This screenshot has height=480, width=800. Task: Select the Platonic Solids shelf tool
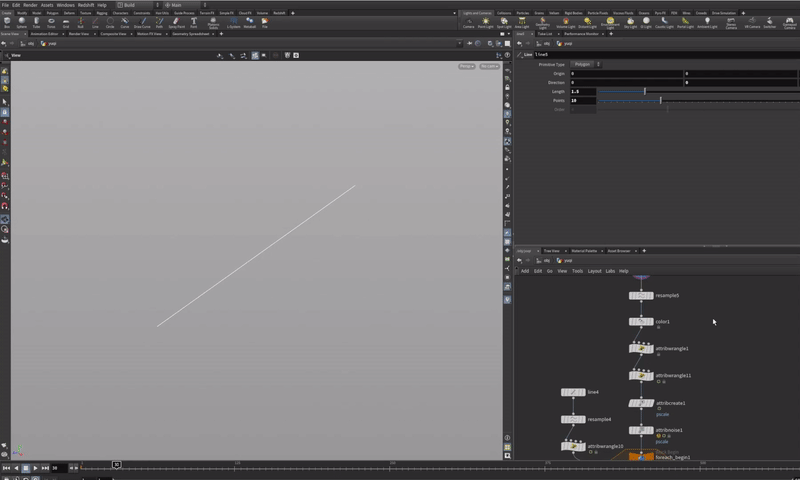coord(213,23)
